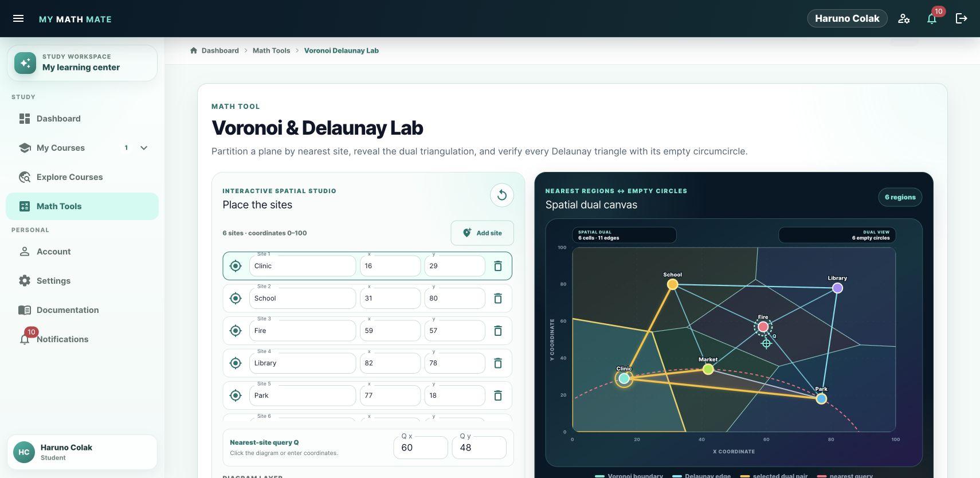Viewport: 980px width, 478px height.
Task: Click the Add site button
Action: [482, 233]
